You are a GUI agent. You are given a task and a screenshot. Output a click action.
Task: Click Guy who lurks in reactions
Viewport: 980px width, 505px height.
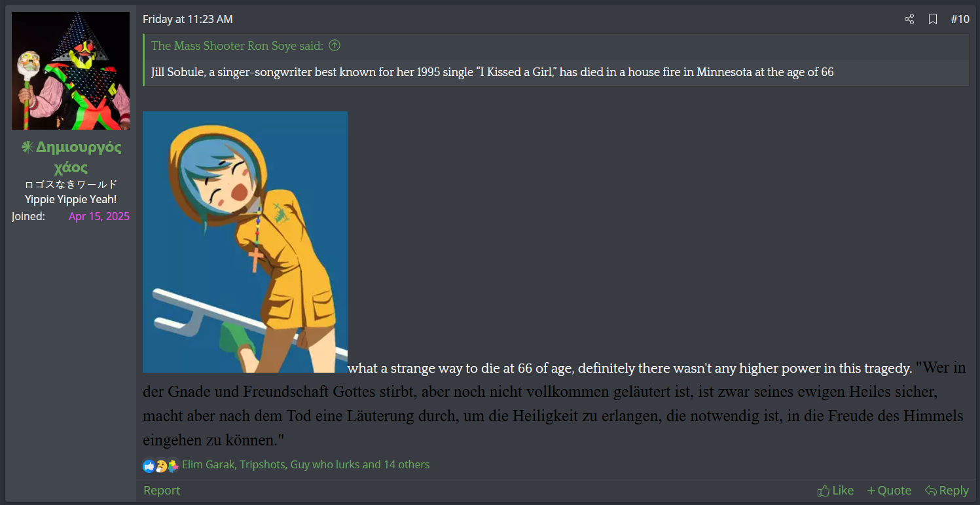coord(325,464)
